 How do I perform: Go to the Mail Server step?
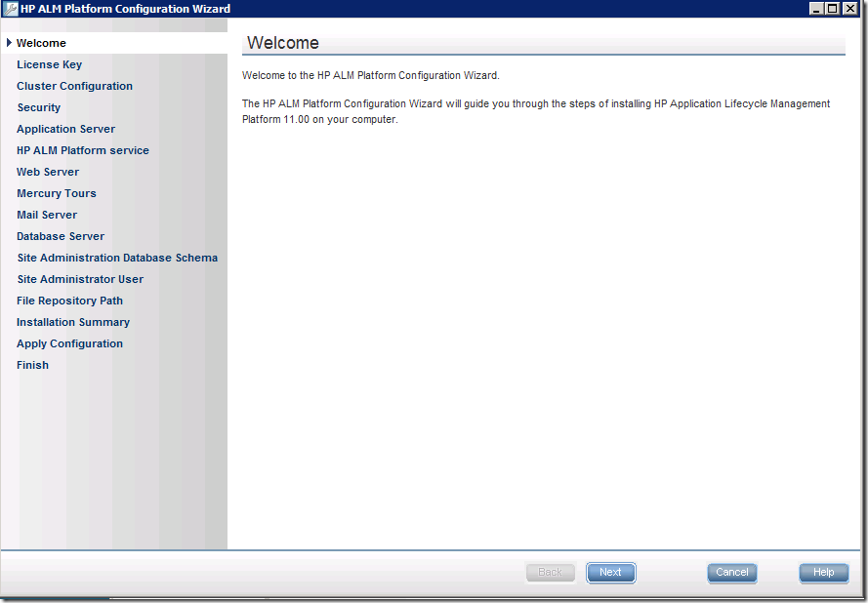tap(47, 216)
